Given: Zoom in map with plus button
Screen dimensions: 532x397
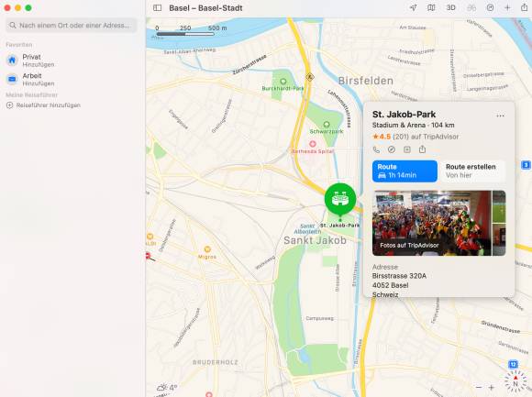Looking at the screenshot, I should click(x=492, y=387).
